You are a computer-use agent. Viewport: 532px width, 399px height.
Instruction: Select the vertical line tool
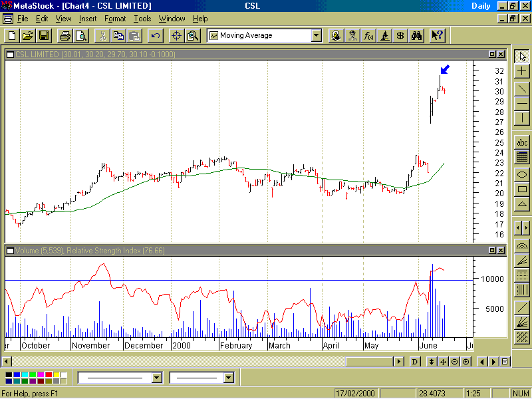click(x=522, y=118)
